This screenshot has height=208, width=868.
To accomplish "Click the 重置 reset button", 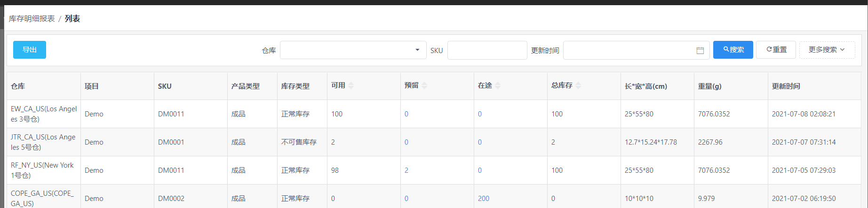I will tap(776, 50).
